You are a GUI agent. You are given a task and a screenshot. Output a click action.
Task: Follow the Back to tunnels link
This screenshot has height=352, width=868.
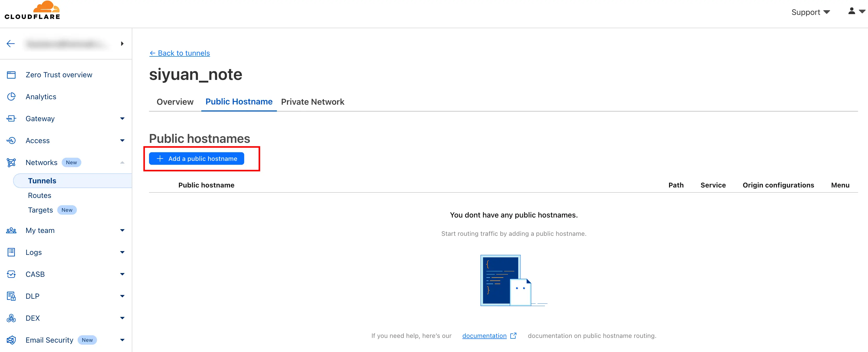(180, 53)
